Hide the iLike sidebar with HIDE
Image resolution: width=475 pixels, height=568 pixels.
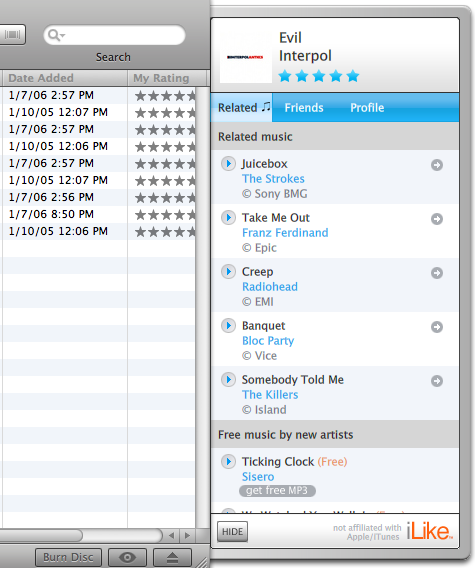coord(232,531)
